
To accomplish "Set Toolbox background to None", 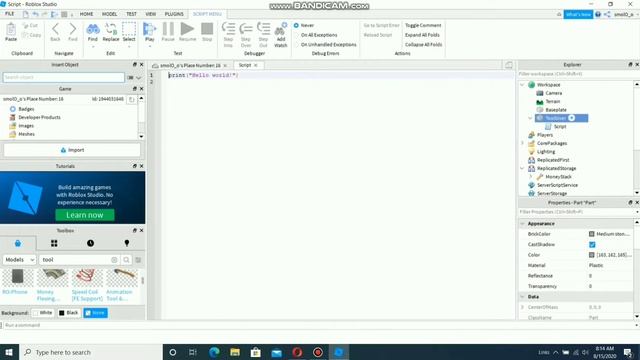I will pyautogui.click(x=95, y=313).
